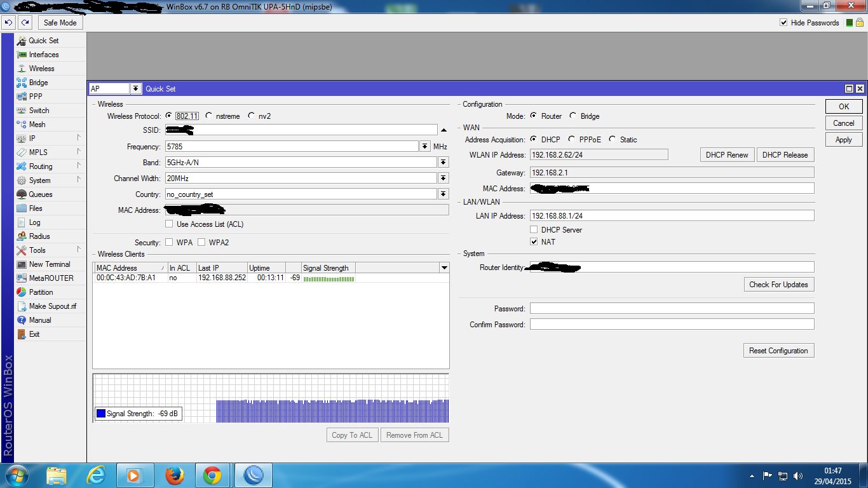Toggle Hide Passwords checkbox
Screen dimensions: 868x488
tap(783, 23)
